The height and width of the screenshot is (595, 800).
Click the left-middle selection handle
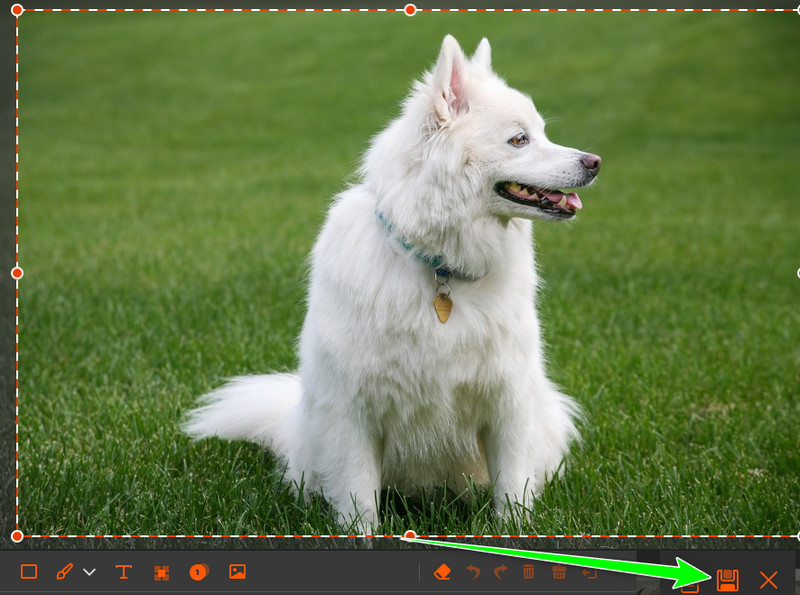pyautogui.click(x=17, y=273)
